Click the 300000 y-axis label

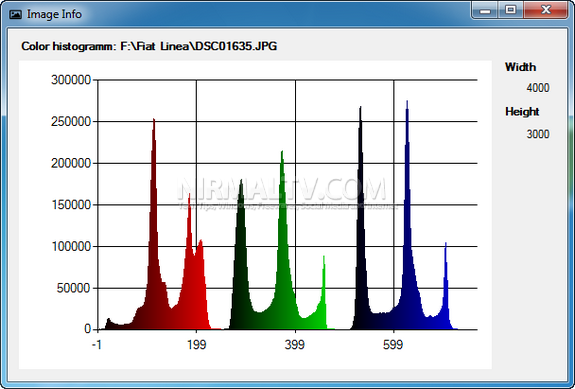(71, 80)
